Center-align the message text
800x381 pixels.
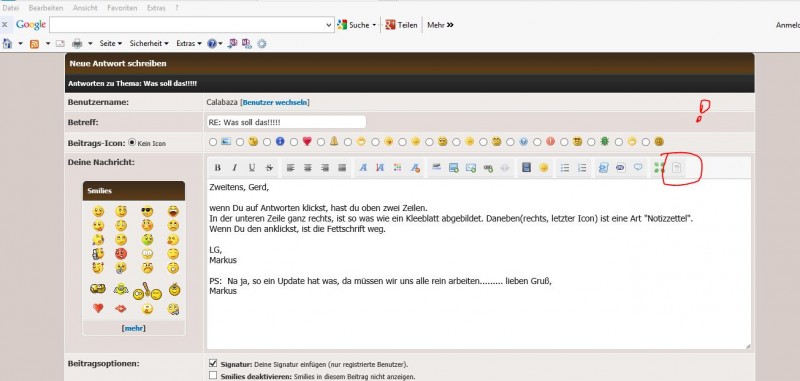click(308, 168)
